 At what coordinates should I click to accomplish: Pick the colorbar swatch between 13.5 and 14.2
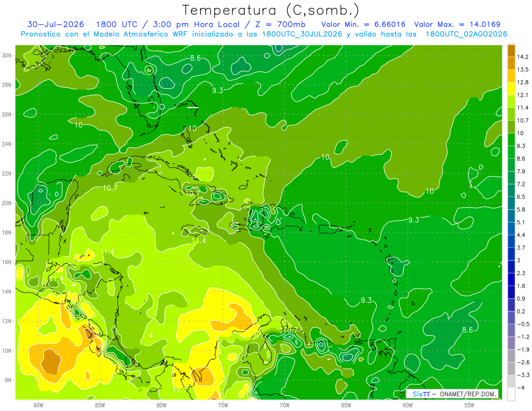[x=511, y=63]
